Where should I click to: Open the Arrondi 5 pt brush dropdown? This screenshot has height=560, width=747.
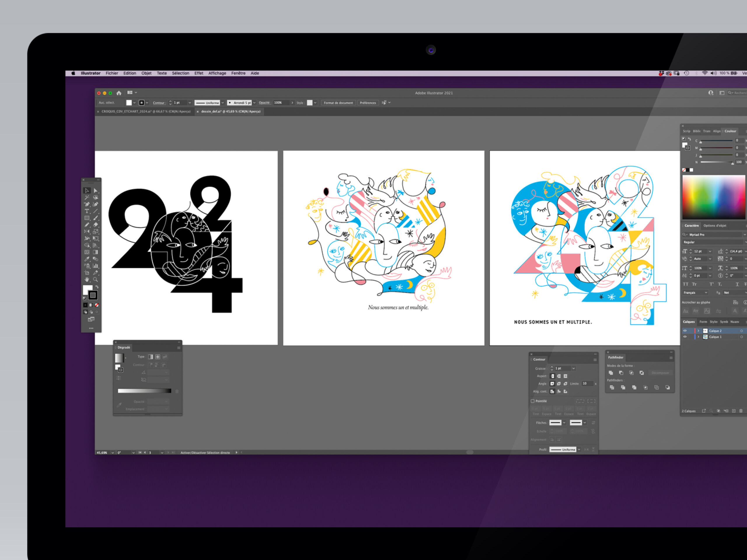pyautogui.click(x=254, y=103)
